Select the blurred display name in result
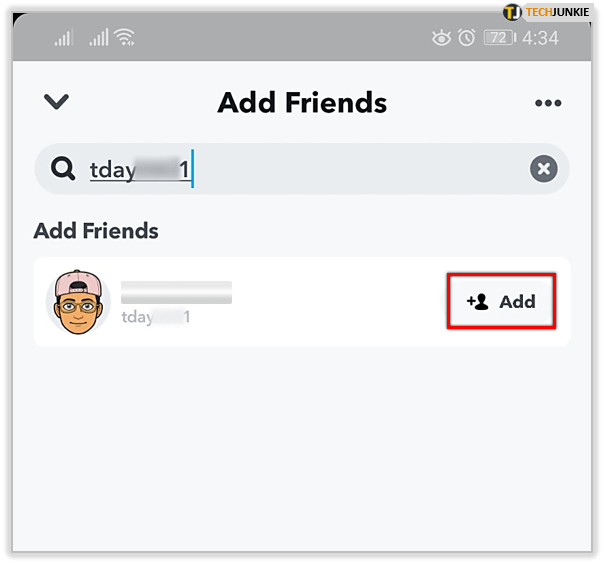The width and height of the screenshot is (604, 564). pos(176,292)
